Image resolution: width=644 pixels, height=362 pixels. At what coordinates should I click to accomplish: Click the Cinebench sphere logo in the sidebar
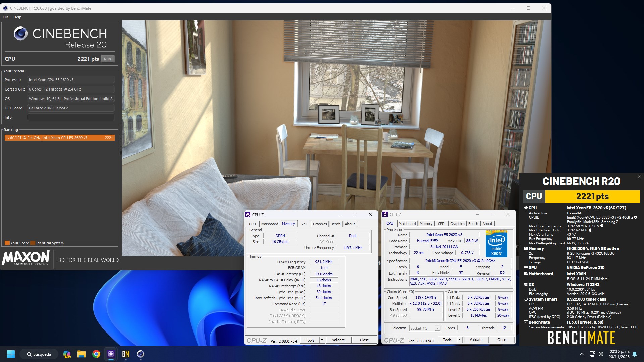coord(21,34)
